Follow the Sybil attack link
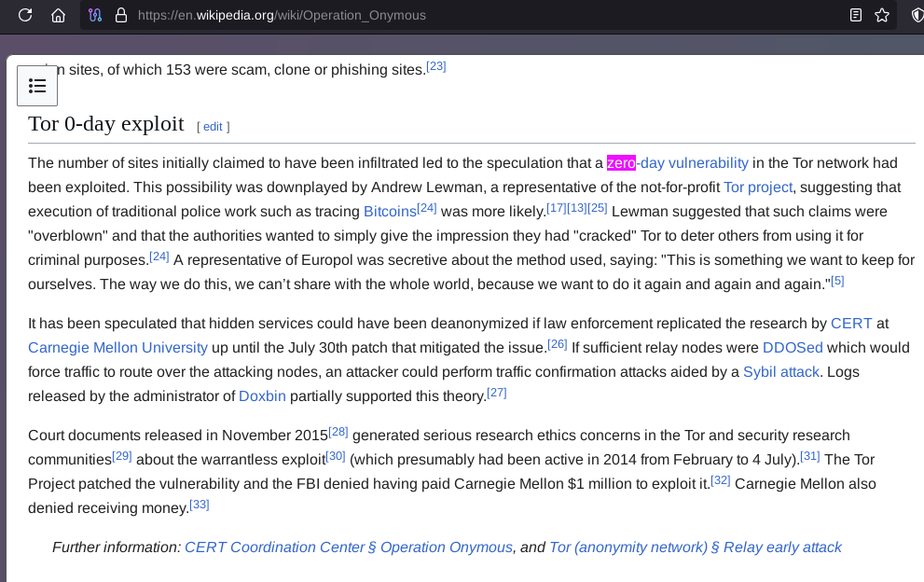The image size is (924, 582). [x=780, y=371]
